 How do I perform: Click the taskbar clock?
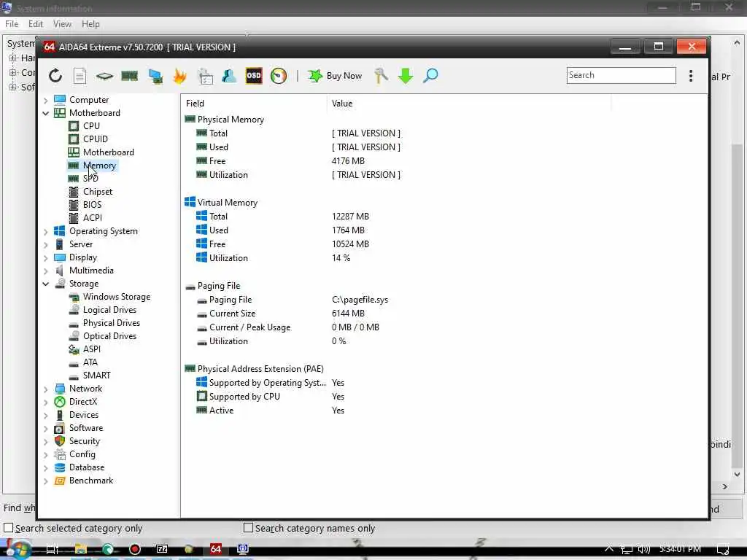(680, 549)
